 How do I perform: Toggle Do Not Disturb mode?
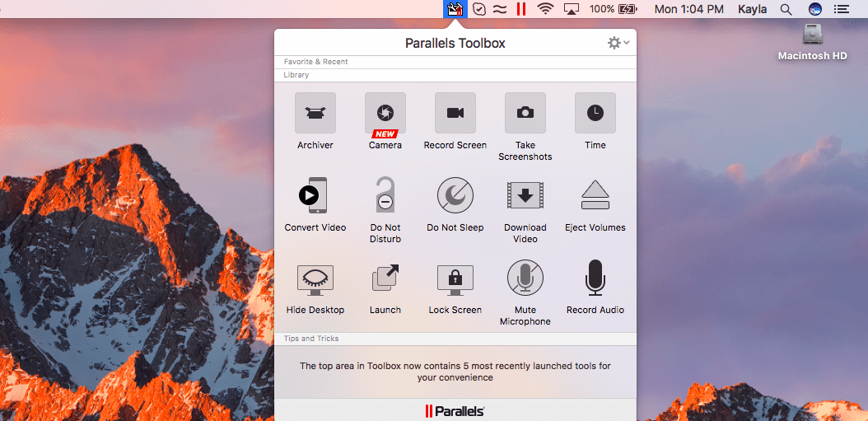click(x=385, y=196)
